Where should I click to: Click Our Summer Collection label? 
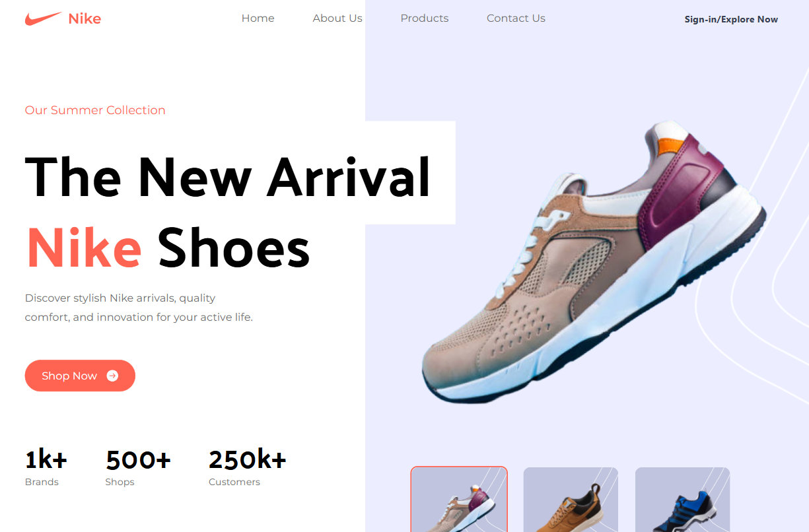point(95,110)
